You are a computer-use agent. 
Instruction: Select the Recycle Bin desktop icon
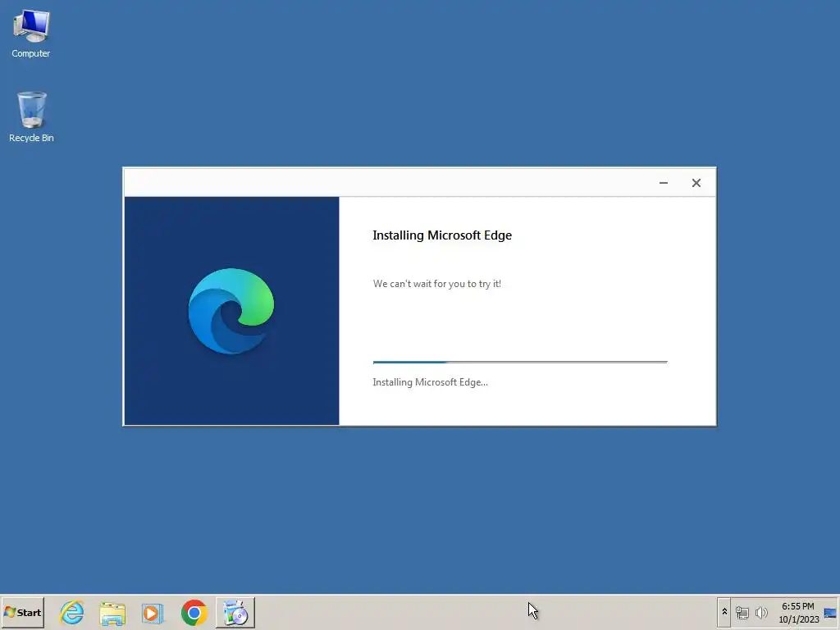click(31, 116)
